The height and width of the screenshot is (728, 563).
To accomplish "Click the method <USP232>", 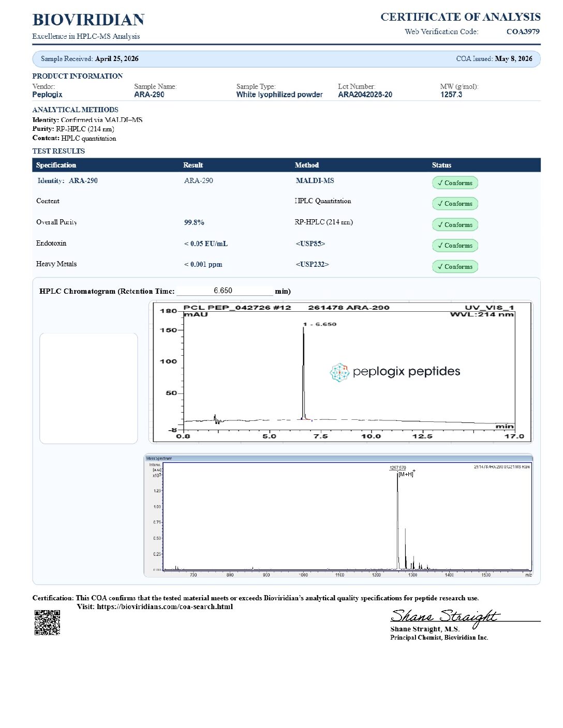I will point(312,264).
